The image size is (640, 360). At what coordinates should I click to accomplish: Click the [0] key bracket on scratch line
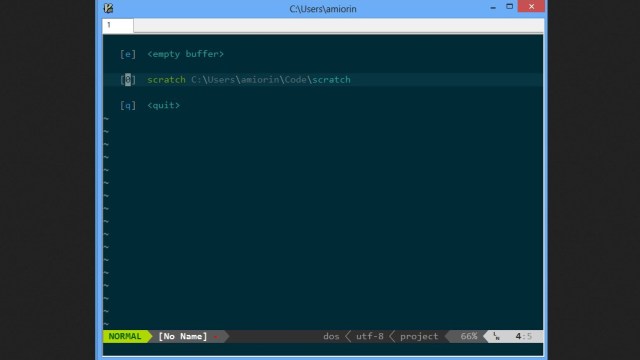coord(128,80)
